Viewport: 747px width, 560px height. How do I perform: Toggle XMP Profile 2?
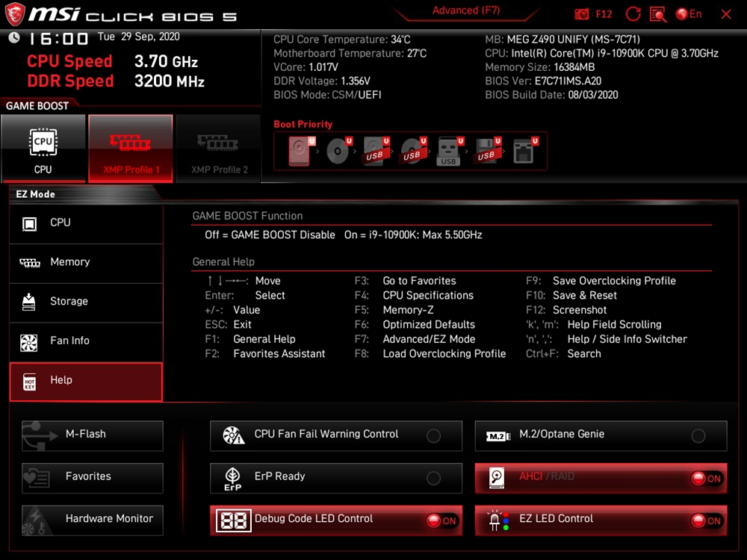pos(219,148)
